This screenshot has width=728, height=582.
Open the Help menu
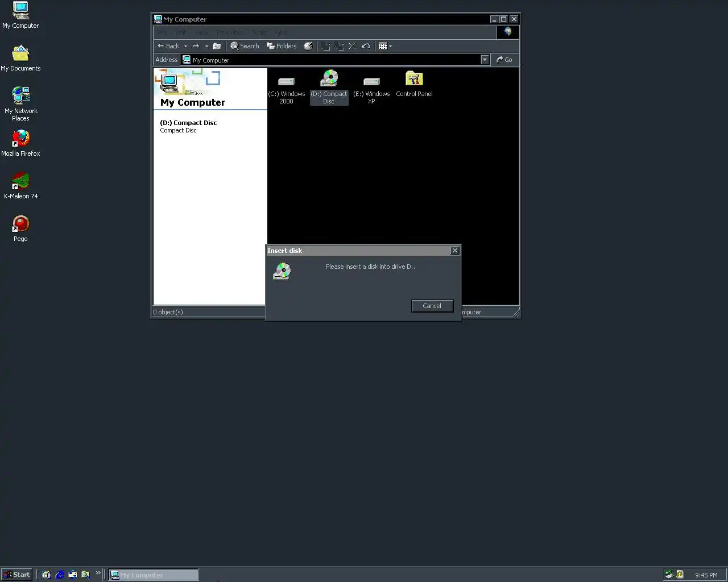point(280,32)
